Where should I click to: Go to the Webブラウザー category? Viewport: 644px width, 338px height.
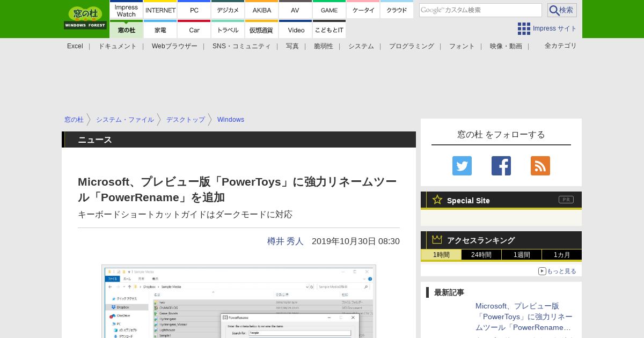pyautogui.click(x=174, y=46)
